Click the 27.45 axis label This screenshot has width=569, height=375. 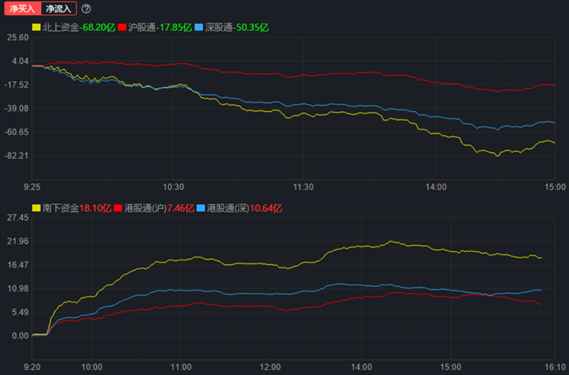click(x=18, y=217)
